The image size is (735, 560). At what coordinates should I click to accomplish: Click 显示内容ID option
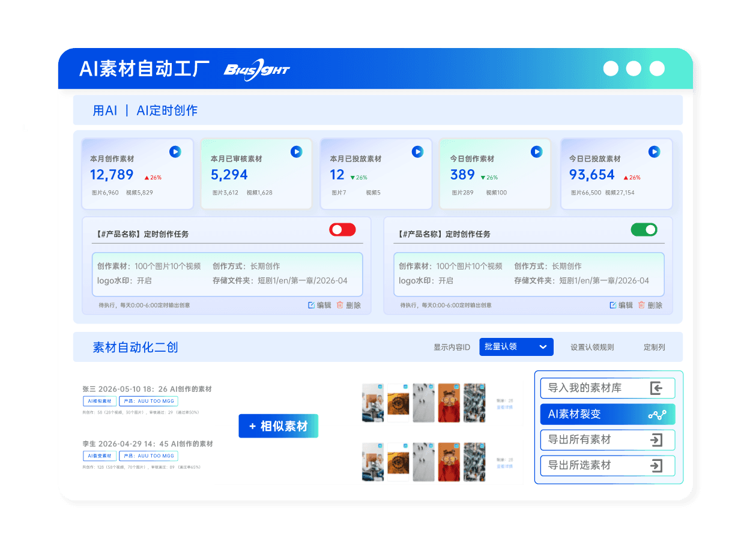(452, 347)
